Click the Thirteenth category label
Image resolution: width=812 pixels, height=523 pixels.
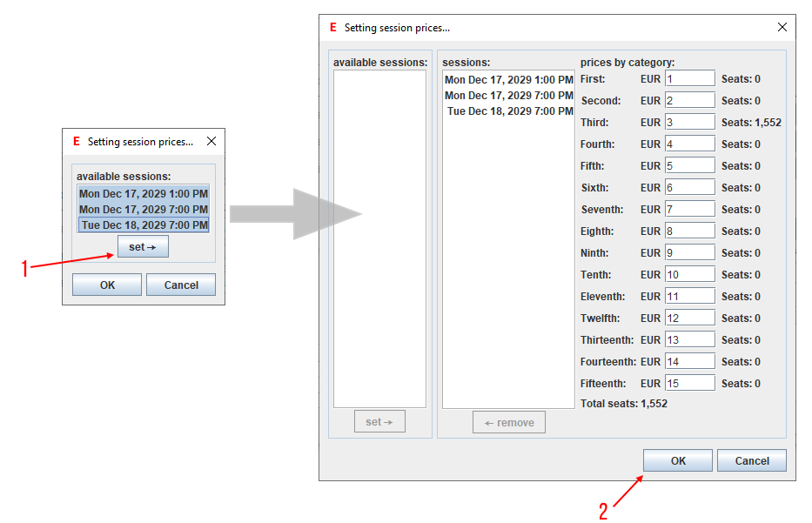[607, 339]
